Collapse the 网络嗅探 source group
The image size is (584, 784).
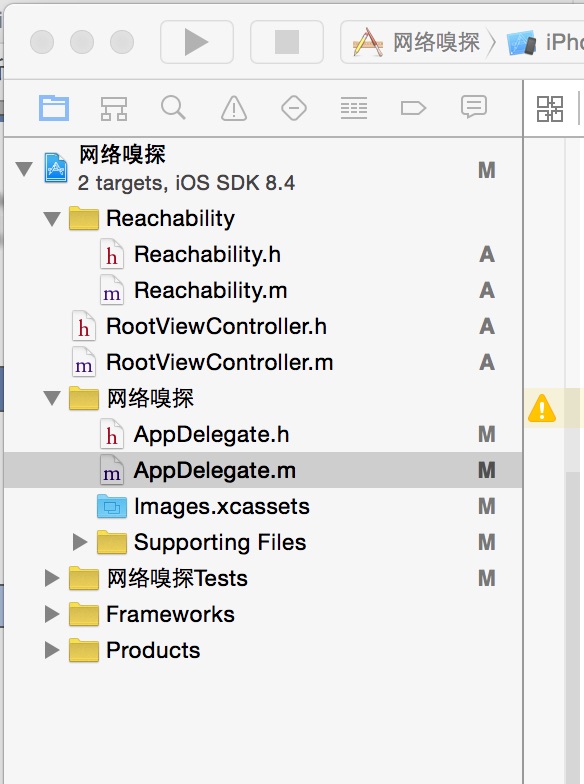click(52, 398)
